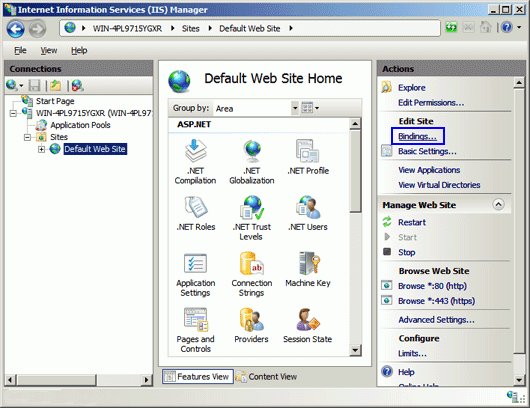Click the Bindings... link
The image size is (530, 408).
click(417, 136)
